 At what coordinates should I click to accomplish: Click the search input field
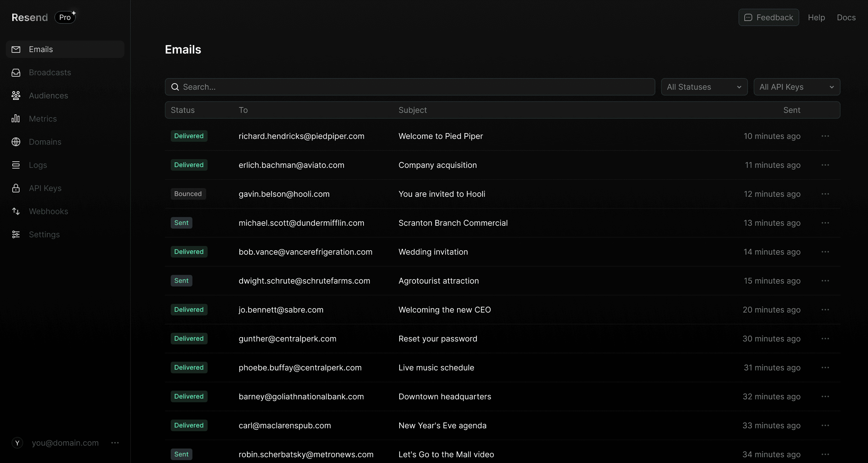coord(410,87)
